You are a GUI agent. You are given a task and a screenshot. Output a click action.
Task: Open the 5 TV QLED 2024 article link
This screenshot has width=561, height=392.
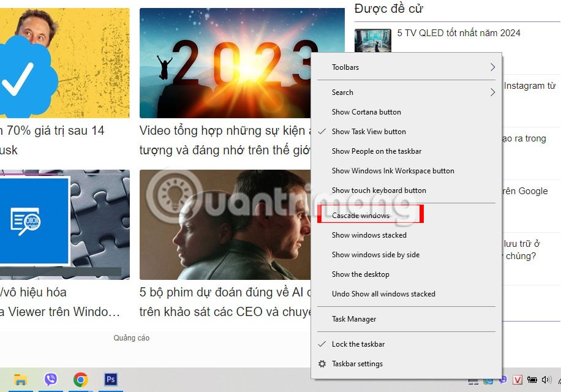tap(458, 33)
